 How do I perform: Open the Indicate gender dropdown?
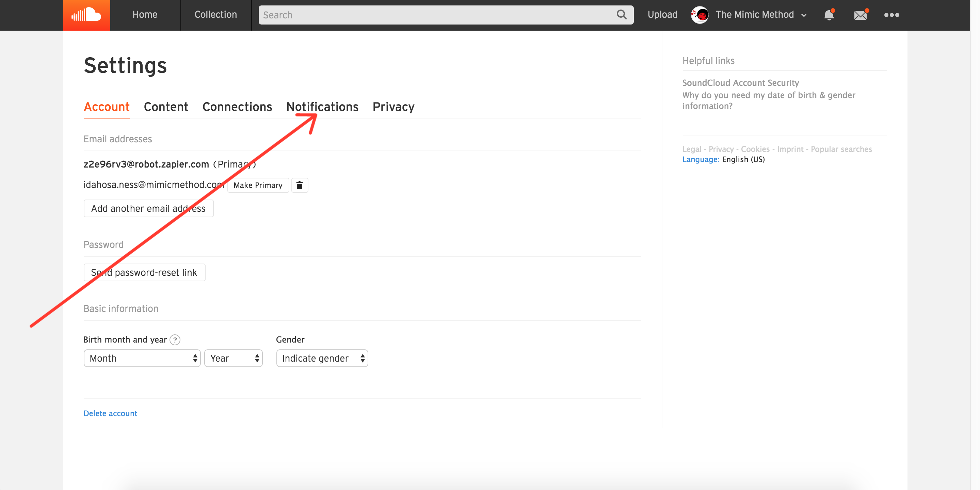[322, 358]
